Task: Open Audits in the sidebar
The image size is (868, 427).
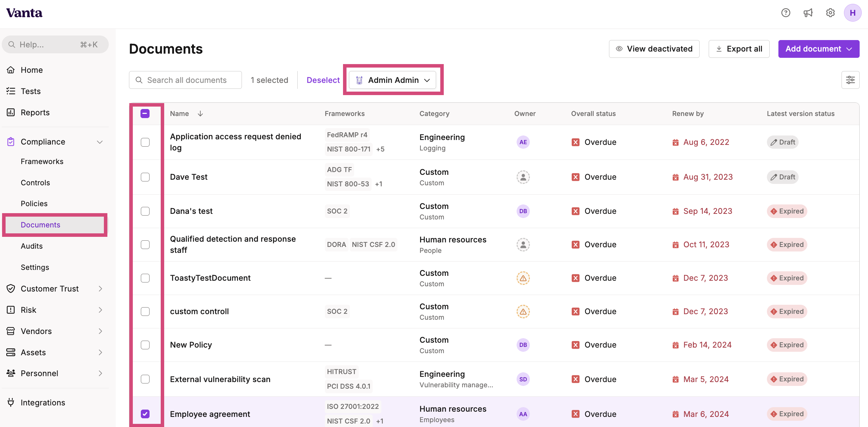Action: pyautogui.click(x=31, y=246)
